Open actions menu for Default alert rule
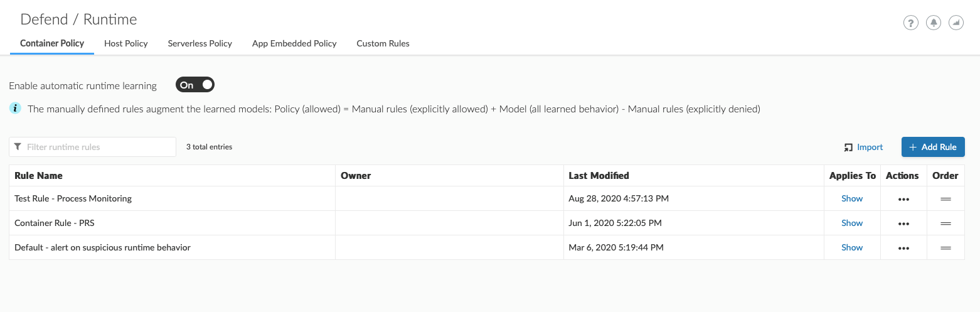This screenshot has width=980, height=312. (x=903, y=248)
